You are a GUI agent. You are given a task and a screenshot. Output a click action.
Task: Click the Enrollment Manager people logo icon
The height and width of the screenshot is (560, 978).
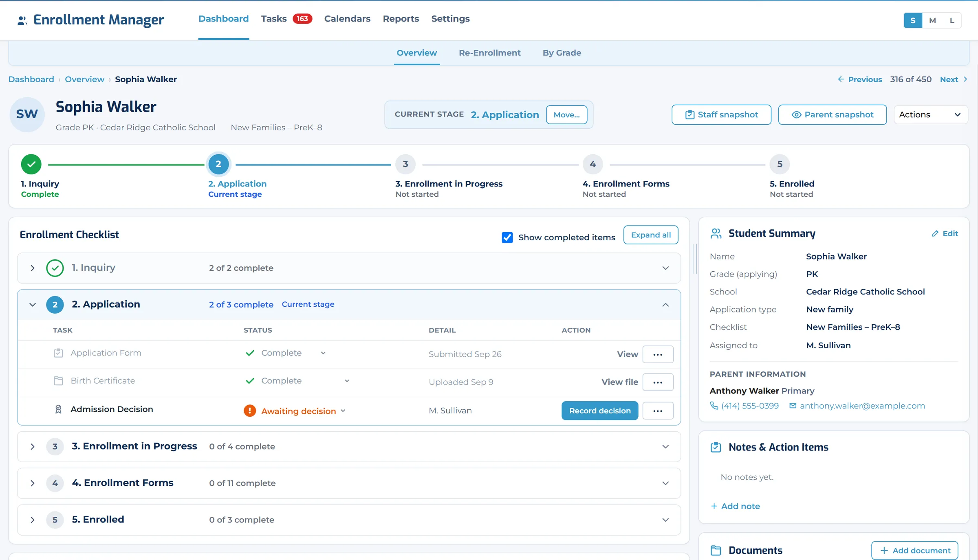tap(22, 20)
